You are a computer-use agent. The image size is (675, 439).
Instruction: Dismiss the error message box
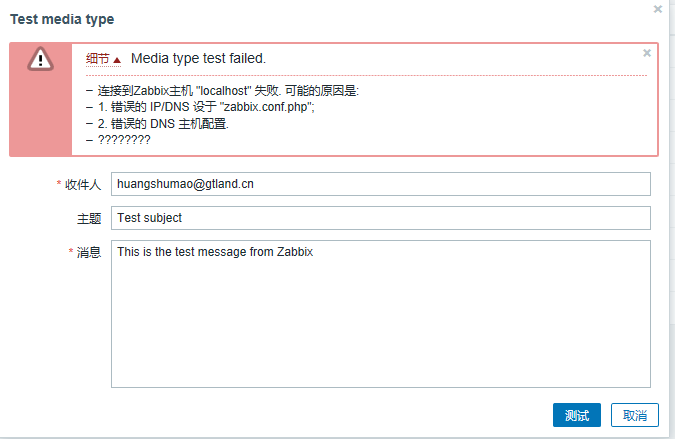point(647,53)
